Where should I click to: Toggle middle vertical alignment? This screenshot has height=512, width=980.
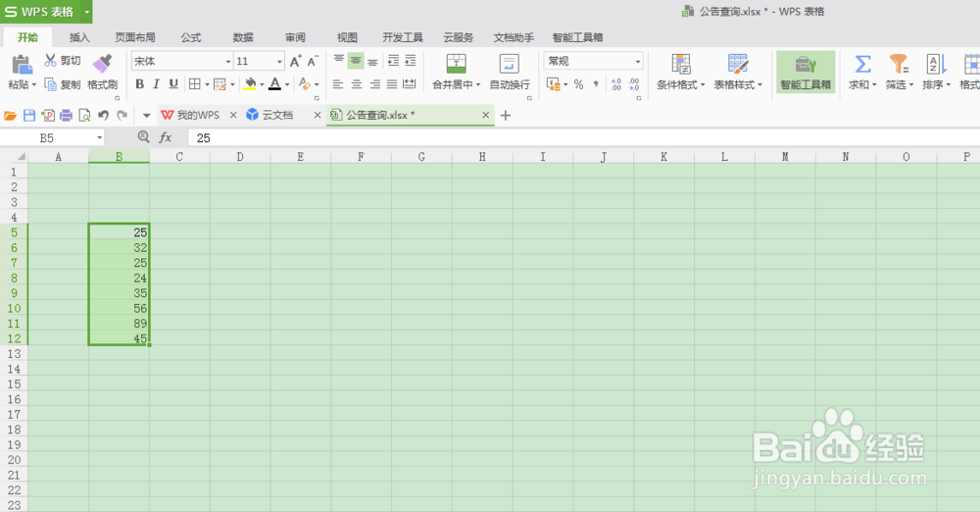click(356, 61)
